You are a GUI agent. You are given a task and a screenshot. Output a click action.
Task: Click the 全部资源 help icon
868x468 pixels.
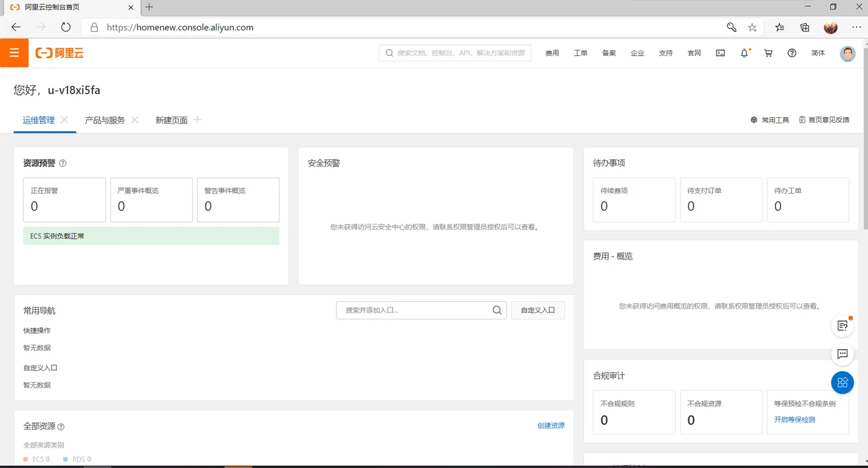[61, 426]
